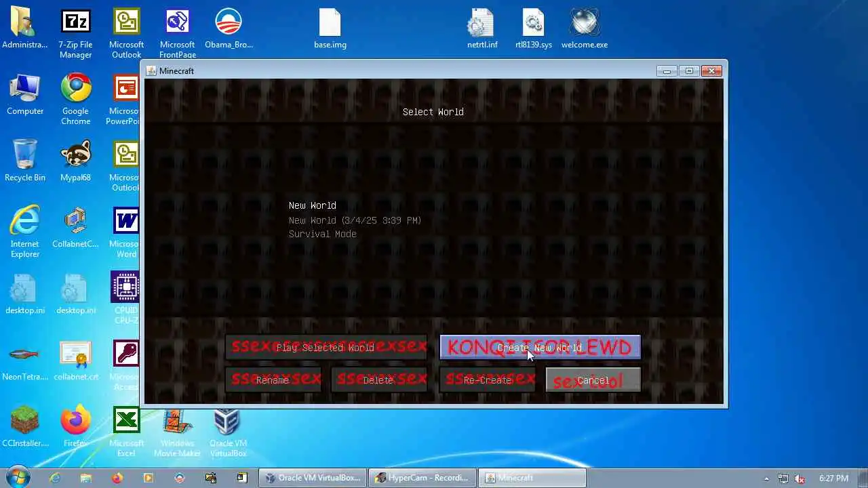Switch to Minecraft taskbar button
868x488 pixels.
[x=532, y=478]
